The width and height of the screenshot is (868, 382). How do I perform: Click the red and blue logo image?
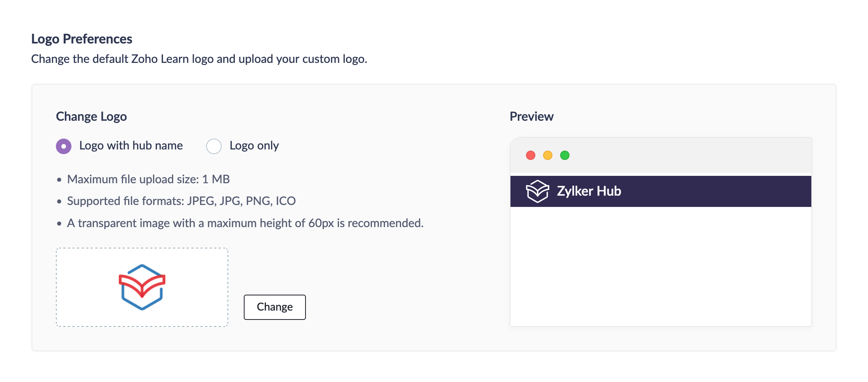(x=142, y=287)
